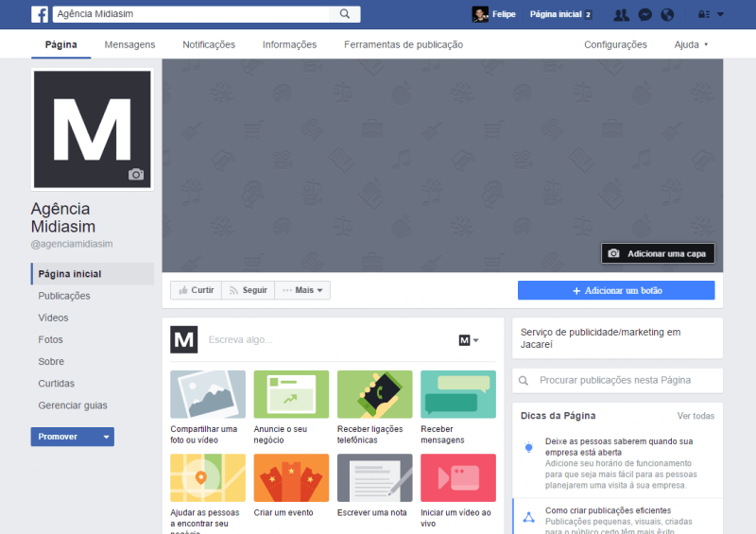Screen dimensions: 756x534
Task: Click the top search field with Agência Midiasim
Action: coord(191,14)
